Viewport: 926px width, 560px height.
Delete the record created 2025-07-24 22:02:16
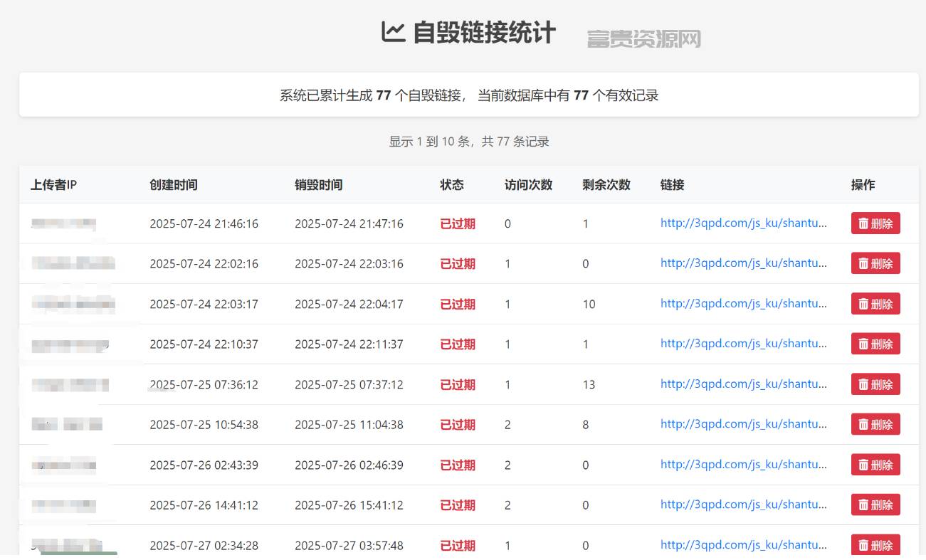point(875,263)
